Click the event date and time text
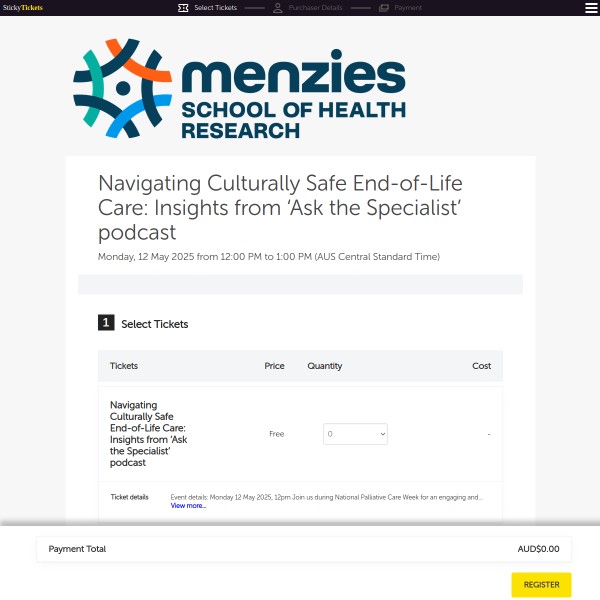Viewport: 600px width, 600px height. [x=268, y=257]
